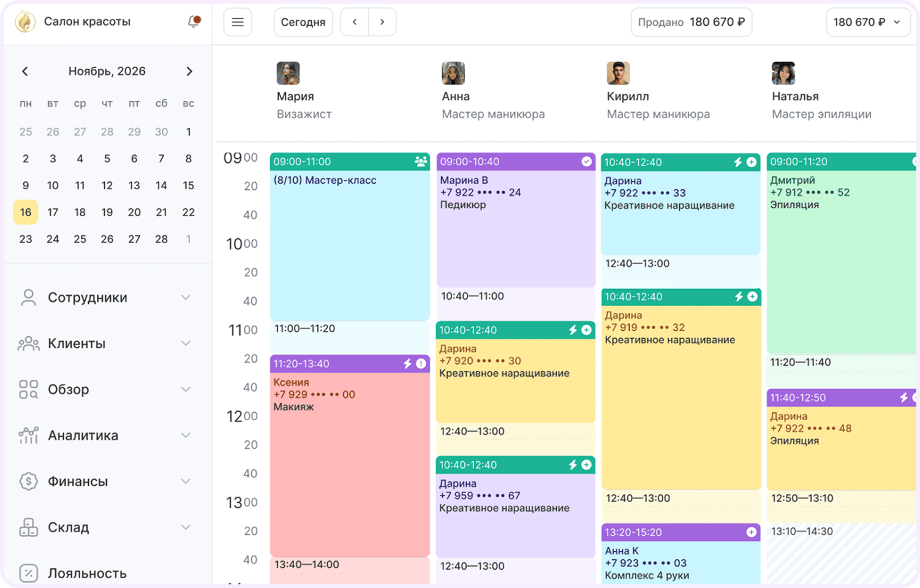Click checkmark icon on Марина В appointment
The image size is (920, 588).
point(587,162)
